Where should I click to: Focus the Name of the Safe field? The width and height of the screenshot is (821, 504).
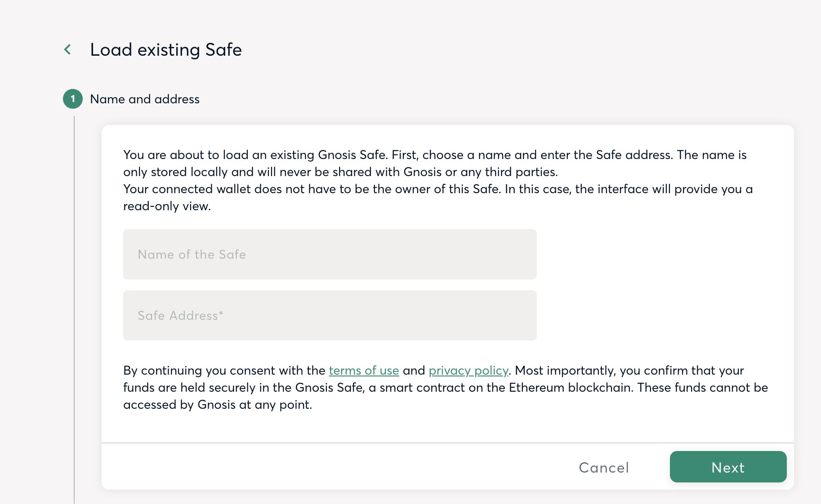coord(330,254)
